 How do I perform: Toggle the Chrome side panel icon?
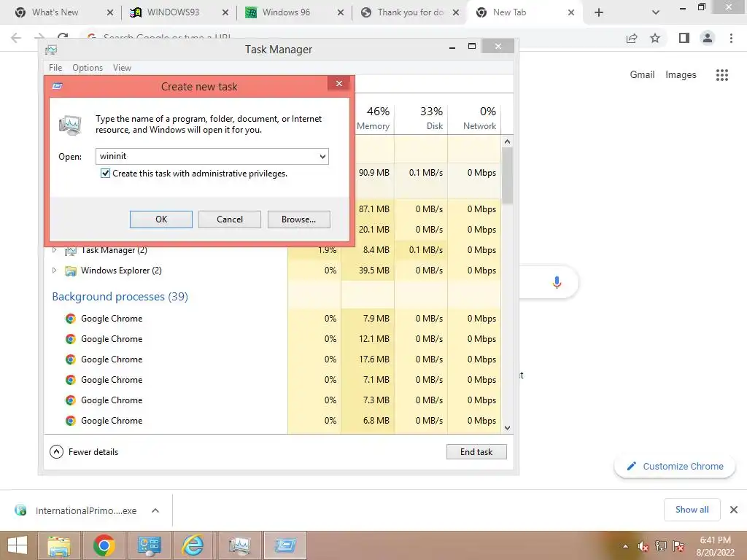(684, 38)
